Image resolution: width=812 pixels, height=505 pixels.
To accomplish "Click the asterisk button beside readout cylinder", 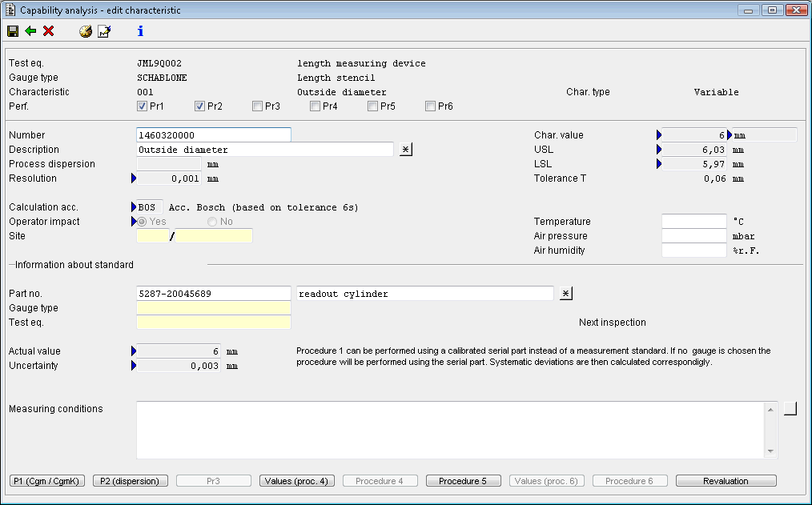I will click(566, 294).
